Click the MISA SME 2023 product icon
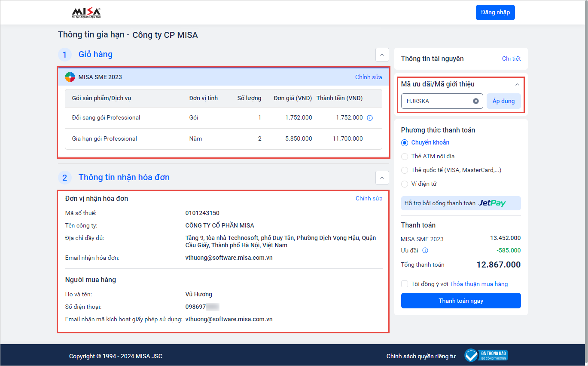 coord(70,77)
